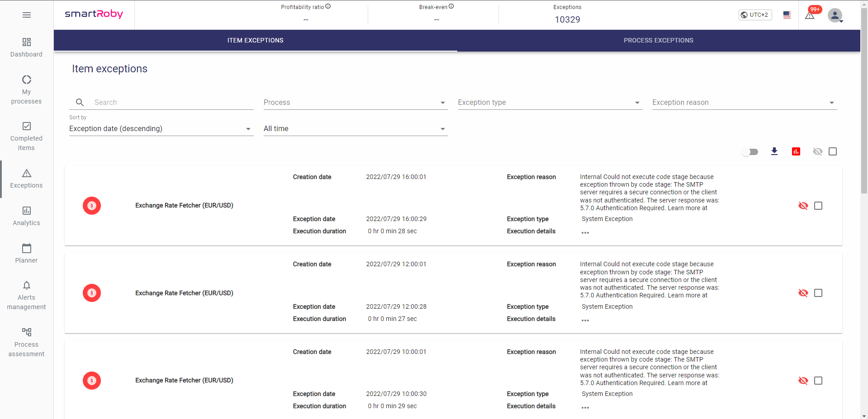Open Process assessment from sidebar

coord(26,342)
